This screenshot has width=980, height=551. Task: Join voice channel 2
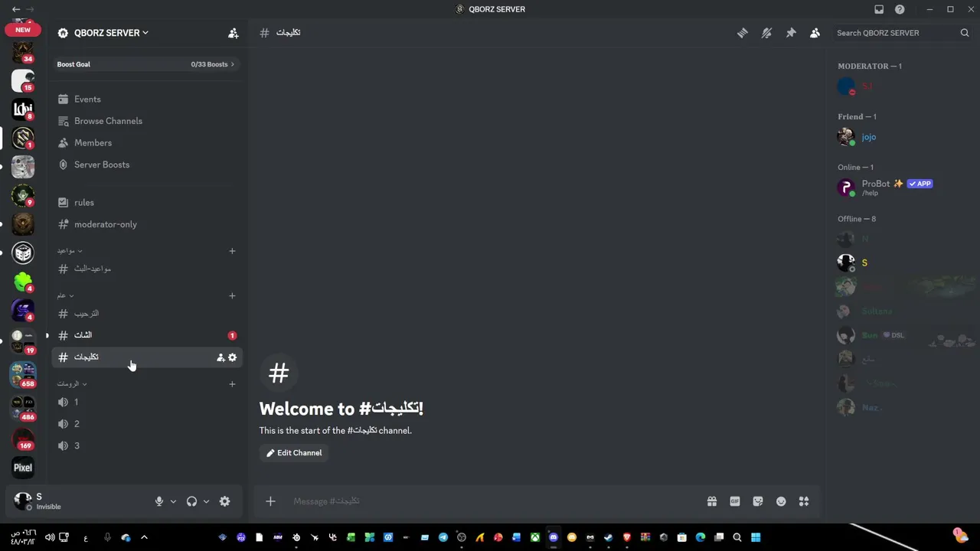point(145,424)
